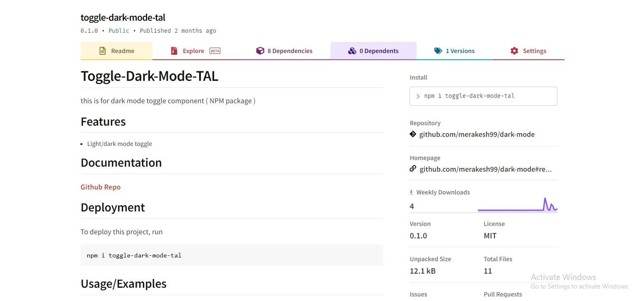Open the Github Repo link
The width and height of the screenshot is (644, 301).
pyautogui.click(x=100, y=187)
